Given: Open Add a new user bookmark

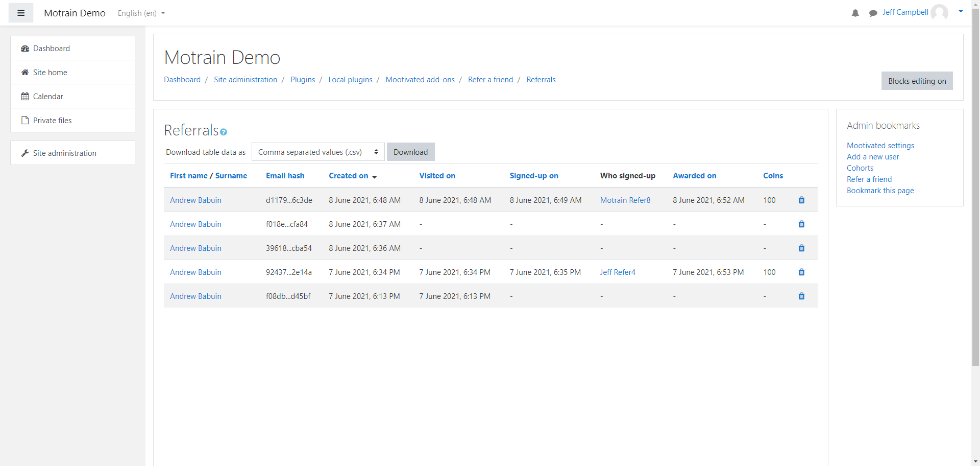Looking at the screenshot, I should click(873, 157).
